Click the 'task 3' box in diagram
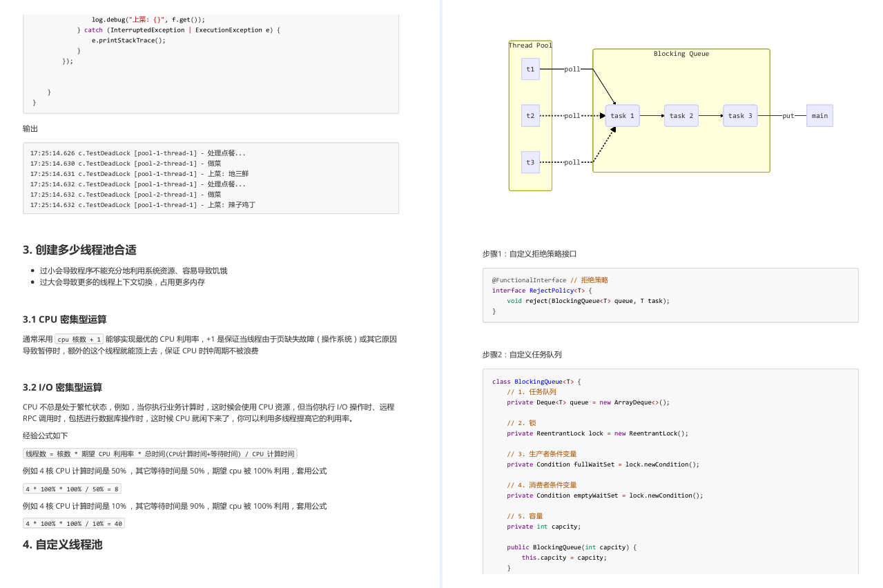 point(740,115)
